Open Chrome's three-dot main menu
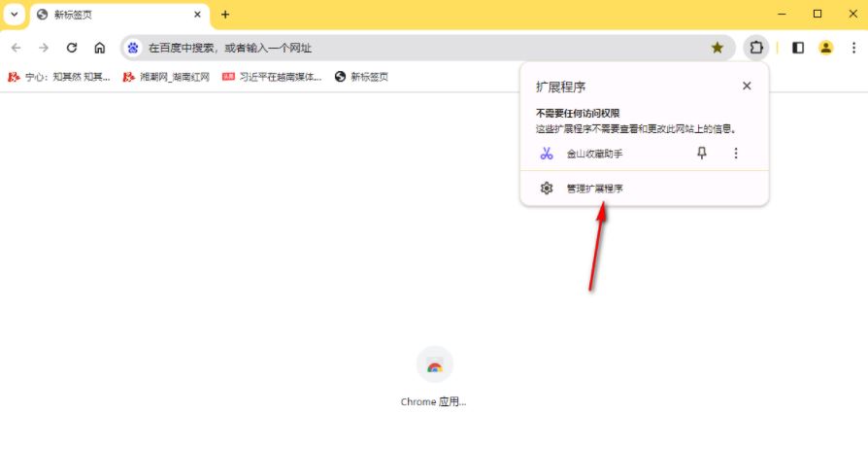This screenshot has width=868, height=449. click(x=853, y=49)
